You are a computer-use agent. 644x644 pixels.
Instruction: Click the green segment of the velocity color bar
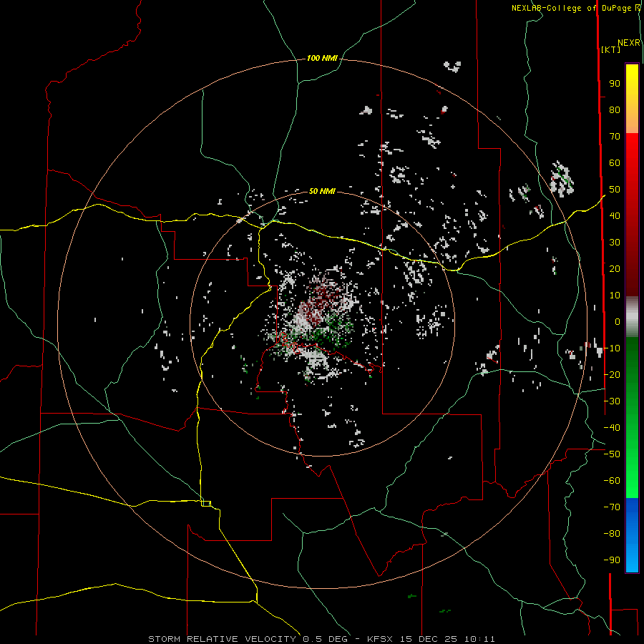632,418
